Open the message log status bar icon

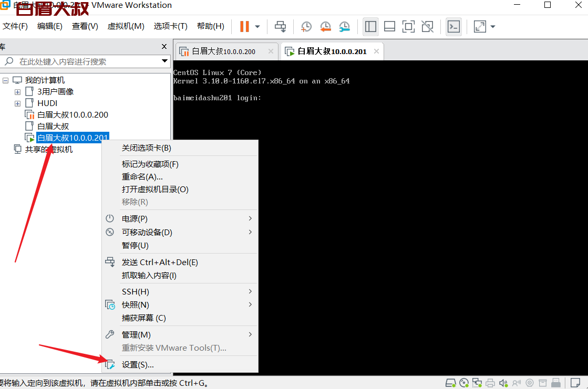pos(575,383)
